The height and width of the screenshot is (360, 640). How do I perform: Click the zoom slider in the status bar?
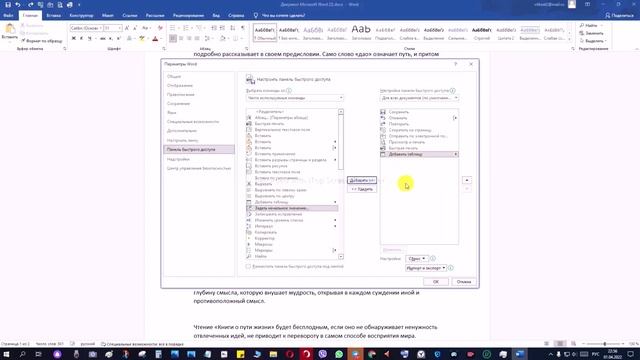[604, 344]
